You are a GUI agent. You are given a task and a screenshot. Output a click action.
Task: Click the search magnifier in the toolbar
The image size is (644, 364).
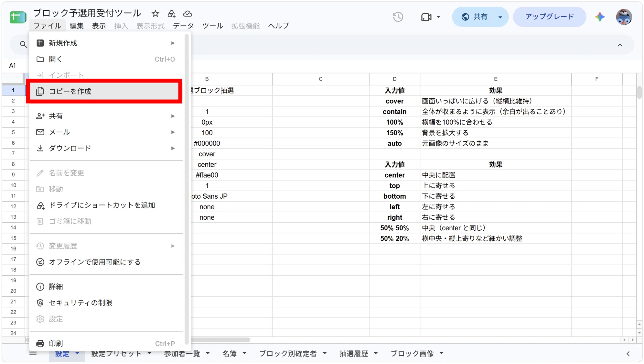(23, 44)
